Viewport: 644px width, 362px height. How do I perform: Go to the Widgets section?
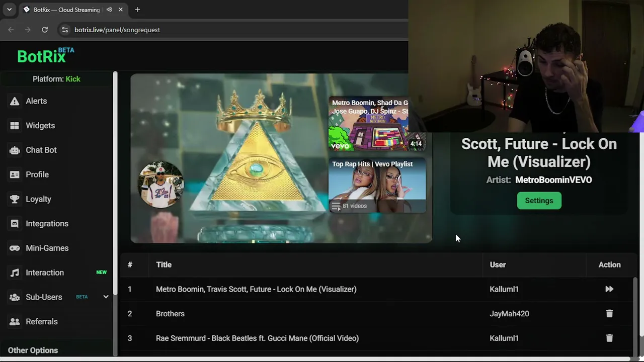pyautogui.click(x=40, y=126)
